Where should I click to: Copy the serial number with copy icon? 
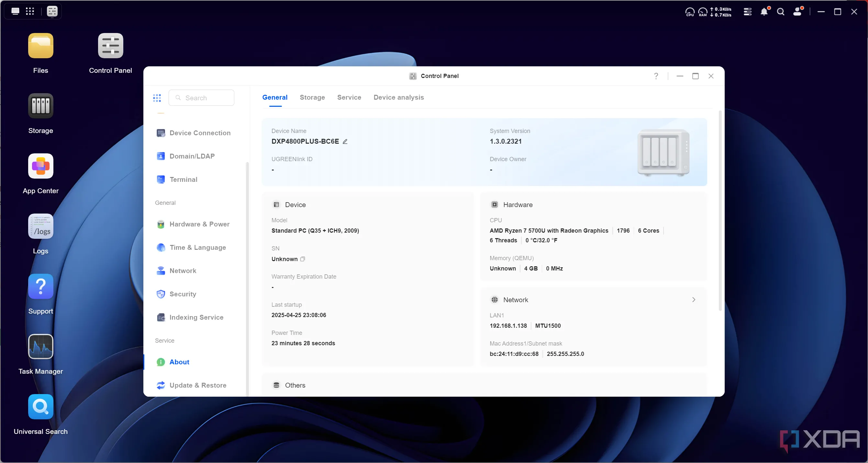click(x=303, y=259)
